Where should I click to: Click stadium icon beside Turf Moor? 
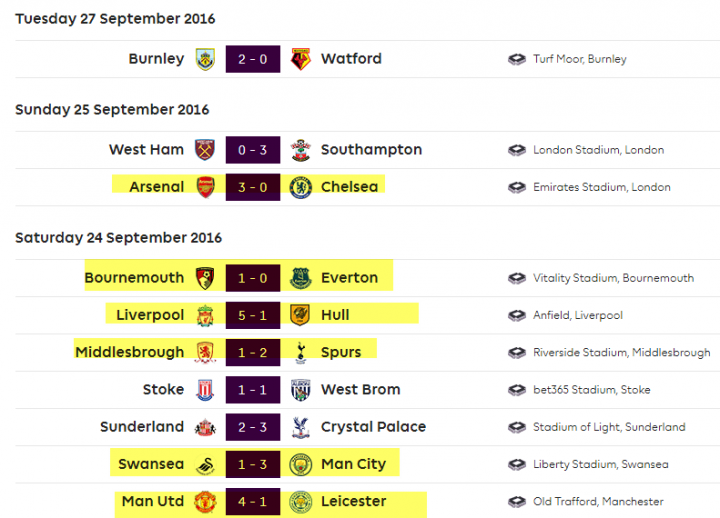517,59
